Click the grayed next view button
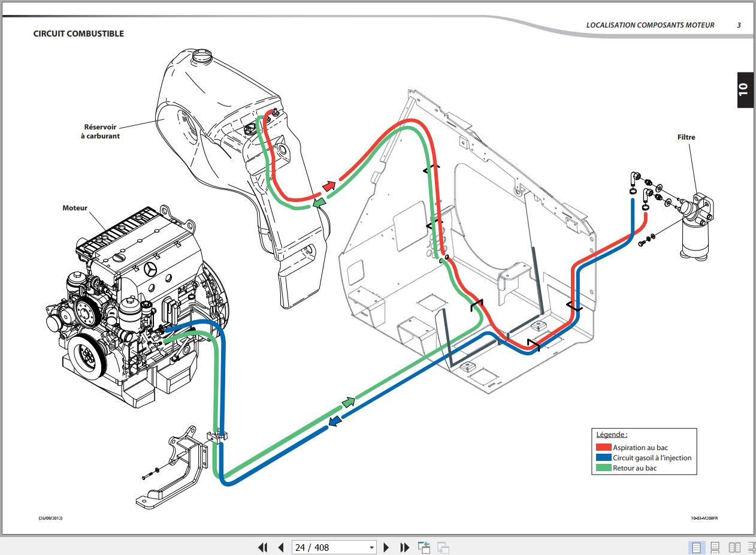This screenshot has height=555, width=756. point(443,547)
